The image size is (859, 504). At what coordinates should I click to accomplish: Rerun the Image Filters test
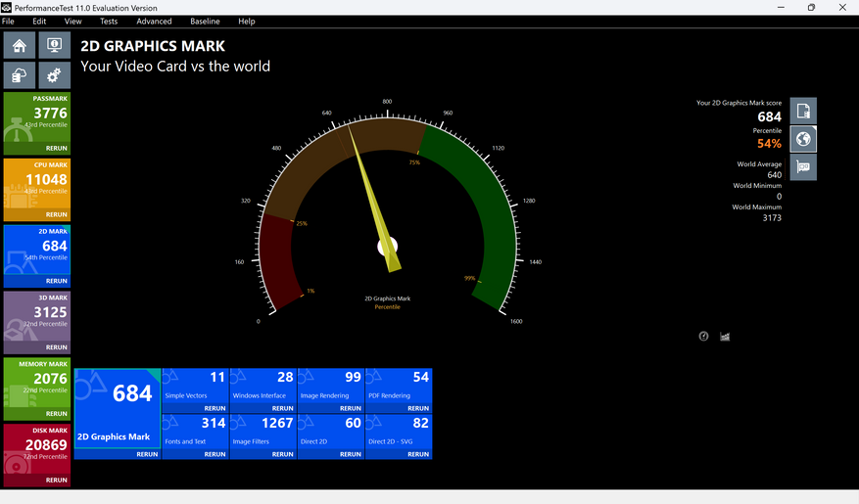coord(283,454)
